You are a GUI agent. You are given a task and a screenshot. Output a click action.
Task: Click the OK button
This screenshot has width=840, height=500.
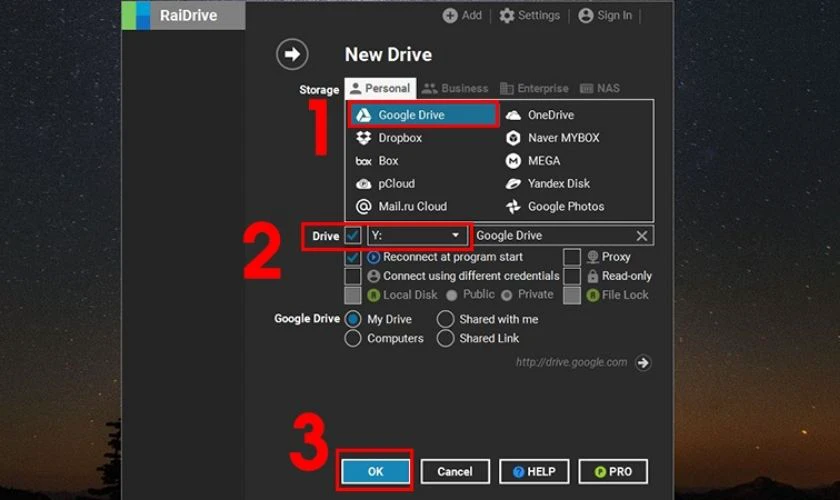click(x=376, y=472)
